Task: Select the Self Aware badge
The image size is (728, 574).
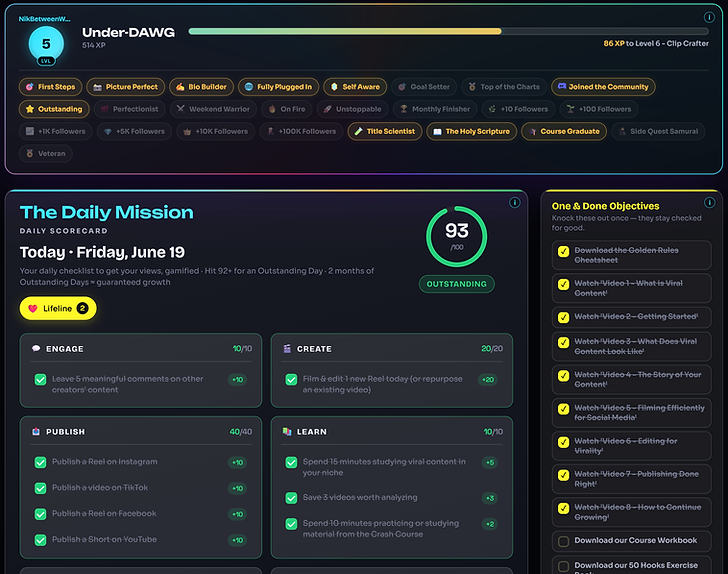Action: pyautogui.click(x=355, y=87)
